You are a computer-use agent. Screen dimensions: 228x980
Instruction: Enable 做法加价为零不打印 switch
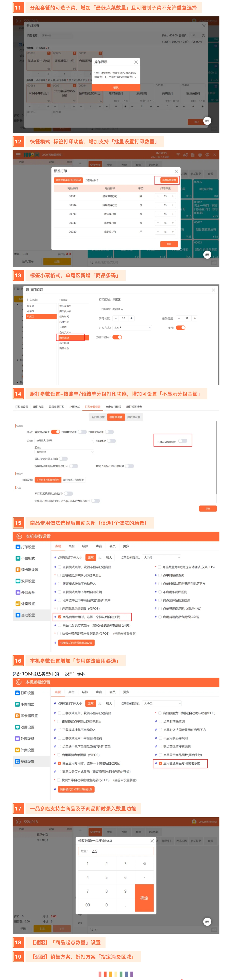(x=63, y=459)
